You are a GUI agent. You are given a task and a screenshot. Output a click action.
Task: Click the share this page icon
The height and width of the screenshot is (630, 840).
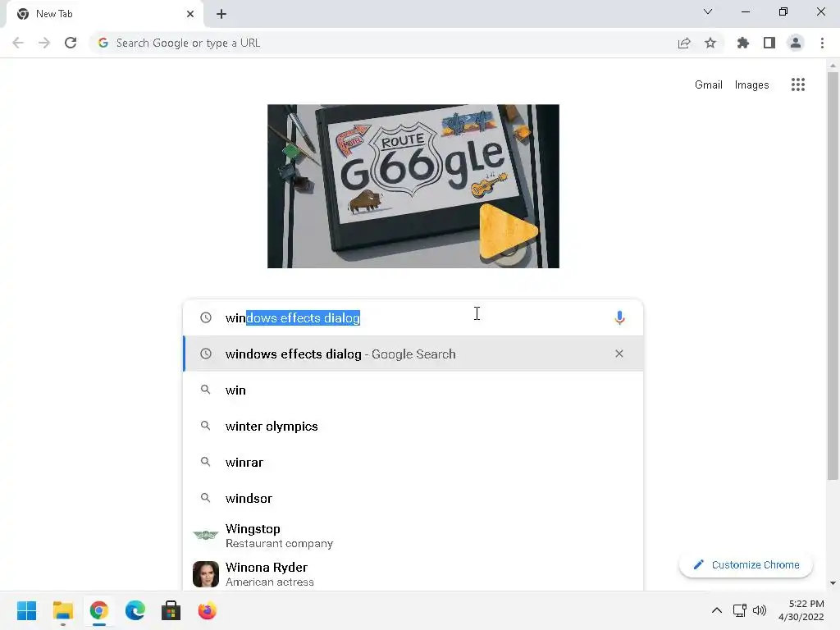(x=684, y=43)
